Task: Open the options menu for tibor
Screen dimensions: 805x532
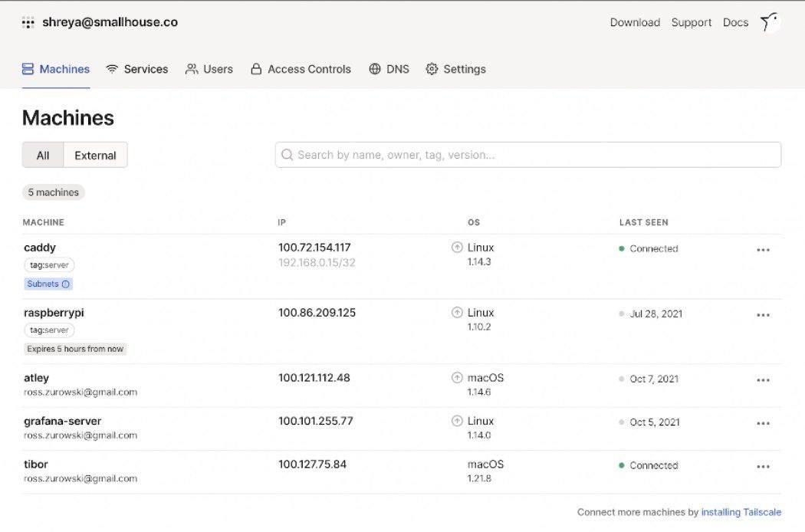Action: (764, 466)
